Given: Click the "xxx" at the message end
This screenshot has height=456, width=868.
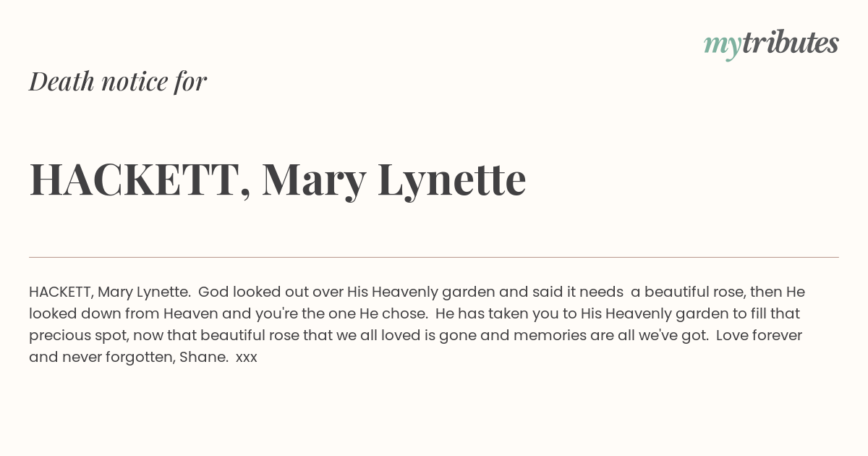Looking at the screenshot, I should [x=247, y=358].
